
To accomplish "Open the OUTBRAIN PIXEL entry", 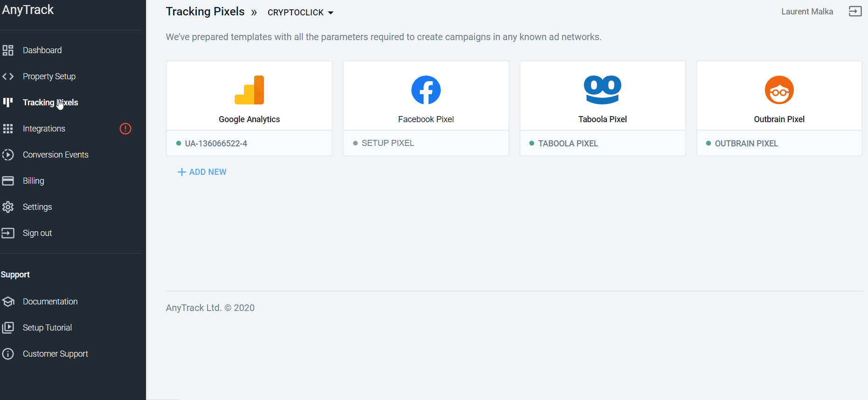I will (x=746, y=144).
